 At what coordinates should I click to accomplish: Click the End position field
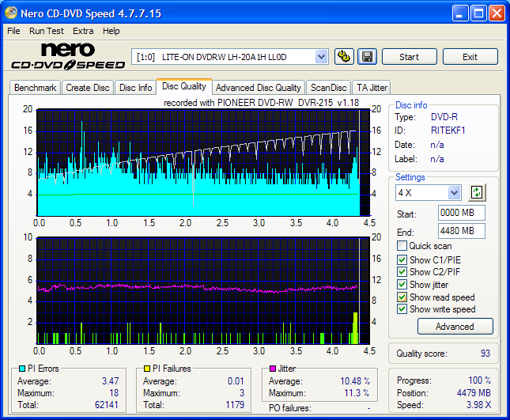[461, 231]
